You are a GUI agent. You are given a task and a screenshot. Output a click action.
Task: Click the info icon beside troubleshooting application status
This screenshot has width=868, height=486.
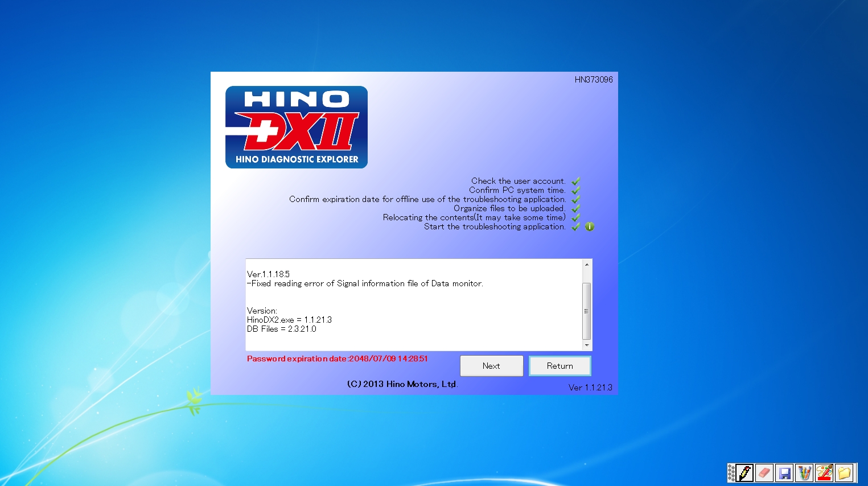[x=590, y=226]
